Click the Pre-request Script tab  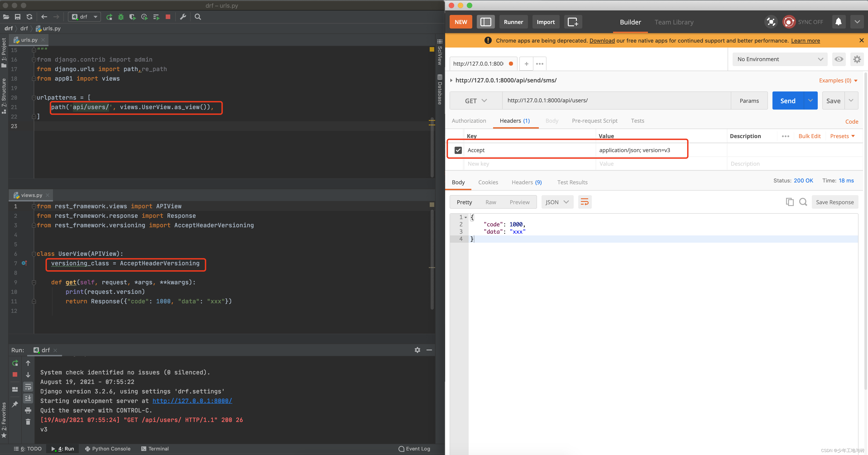click(x=595, y=120)
